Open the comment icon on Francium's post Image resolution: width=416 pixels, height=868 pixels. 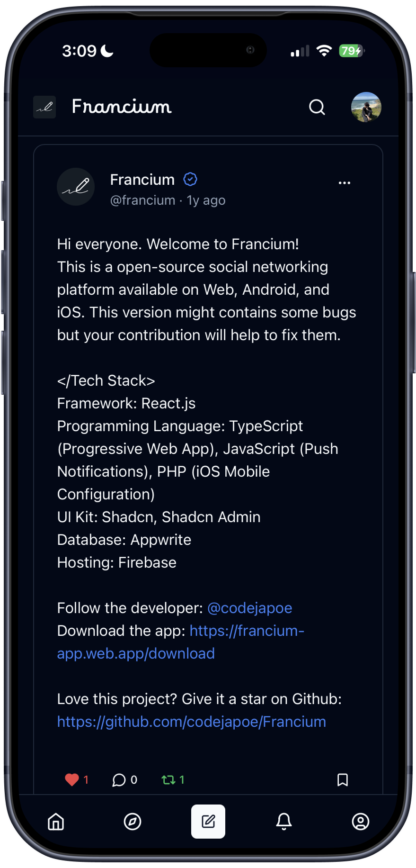[x=119, y=780]
